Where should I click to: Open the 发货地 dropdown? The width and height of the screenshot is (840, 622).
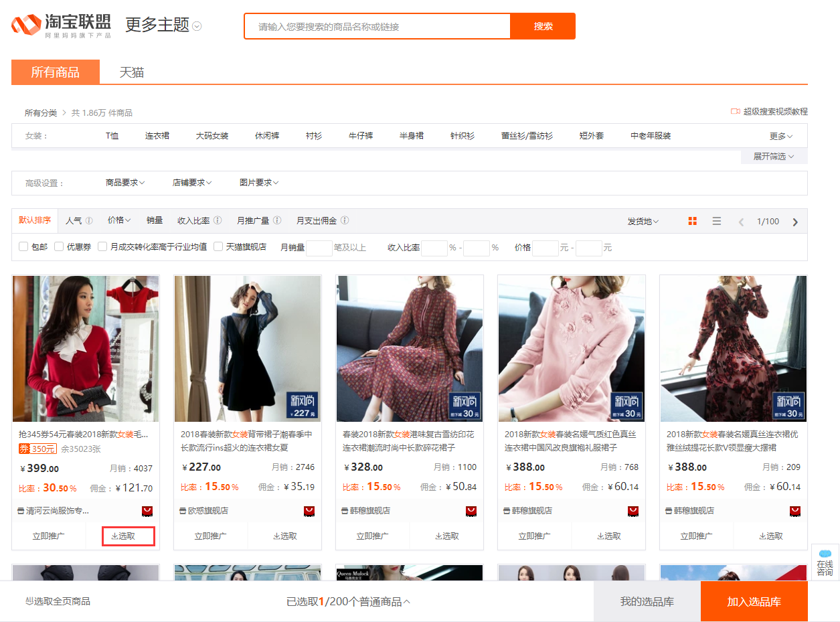(x=643, y=222)
